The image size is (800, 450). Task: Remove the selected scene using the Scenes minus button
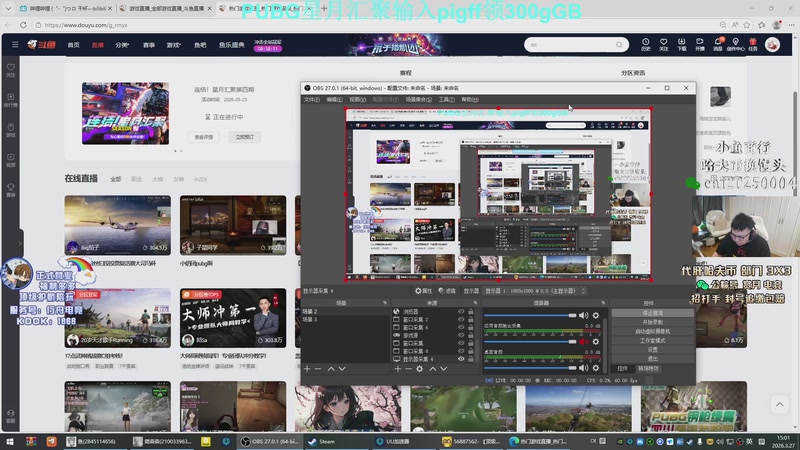click(318, 368)
